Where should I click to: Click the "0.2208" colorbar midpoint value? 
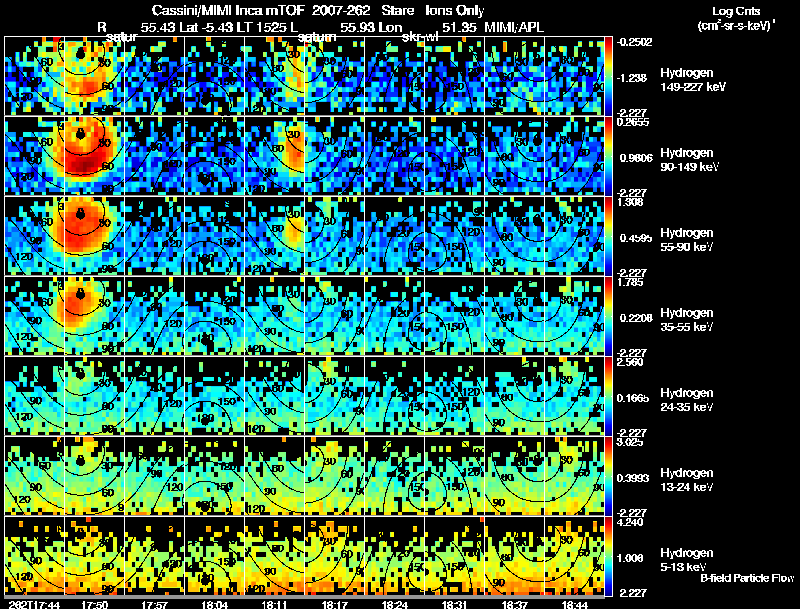click(636, 318)
